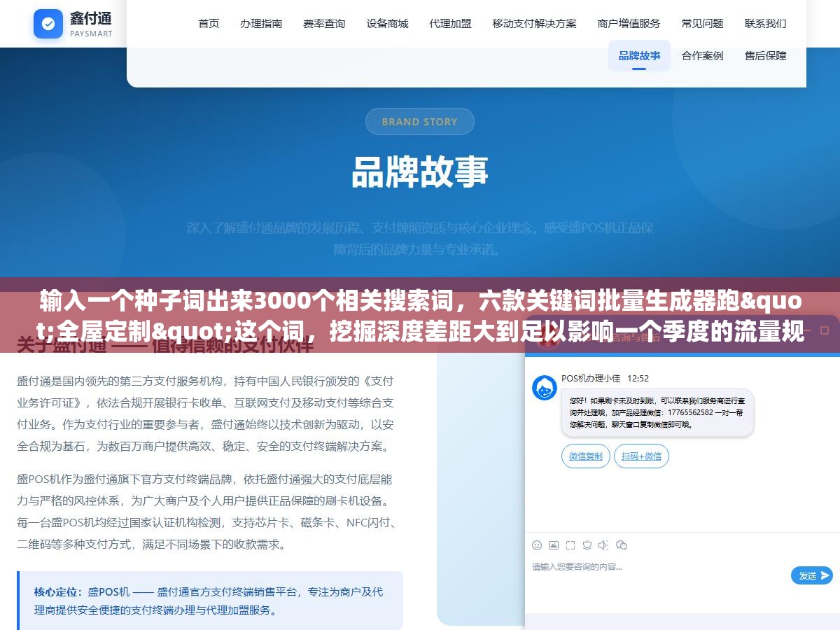Maximize the chat window square icon
Viewport: 840px width, 630px height.
tap(826, 330)
